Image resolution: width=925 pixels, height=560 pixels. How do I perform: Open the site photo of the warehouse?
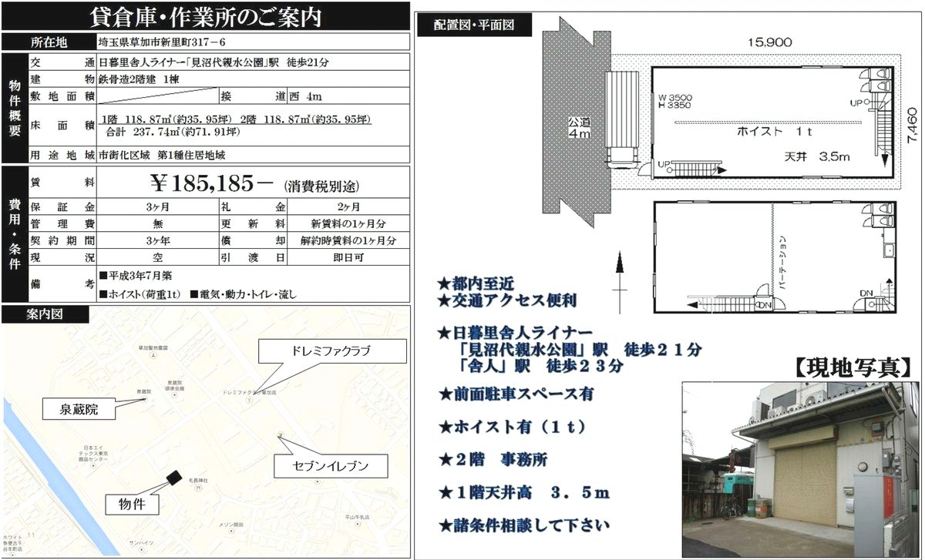[x=802, y=468]
